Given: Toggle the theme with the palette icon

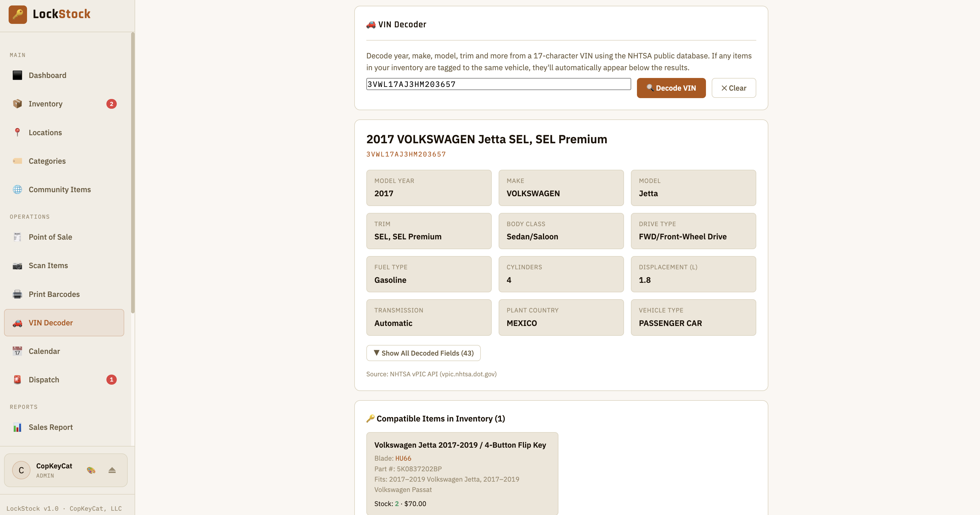Looking at the screenshot, I should (x=91, y=470).
